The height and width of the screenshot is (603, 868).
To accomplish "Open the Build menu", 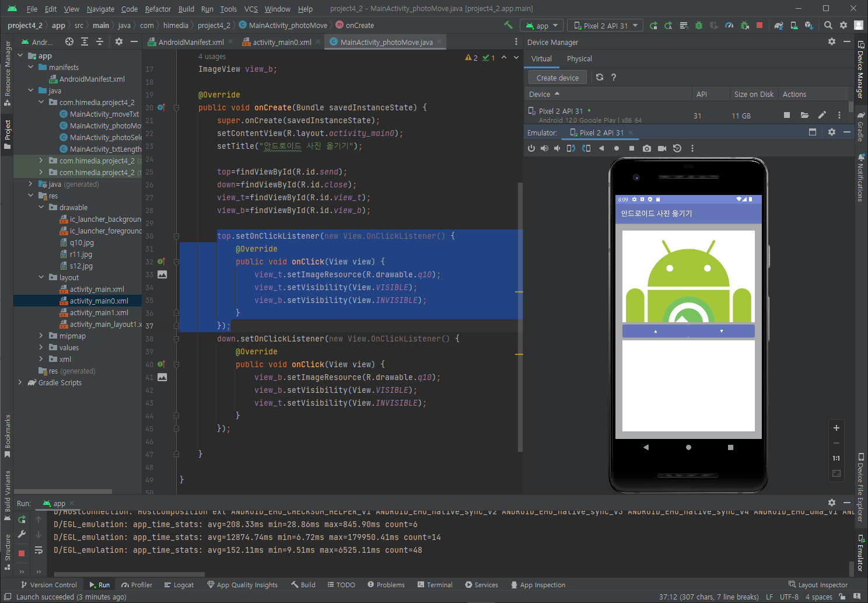I will coord(186,9).
